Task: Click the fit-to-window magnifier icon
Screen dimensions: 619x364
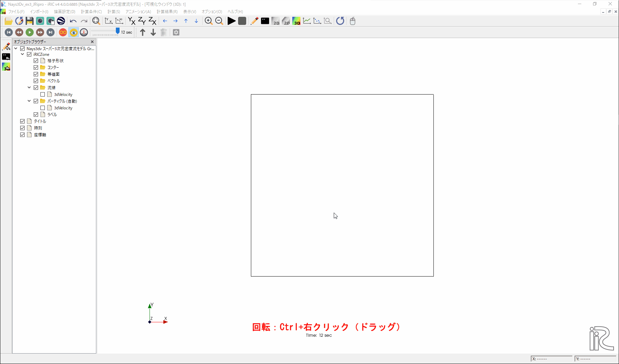Action: click(x=96, y=21)
